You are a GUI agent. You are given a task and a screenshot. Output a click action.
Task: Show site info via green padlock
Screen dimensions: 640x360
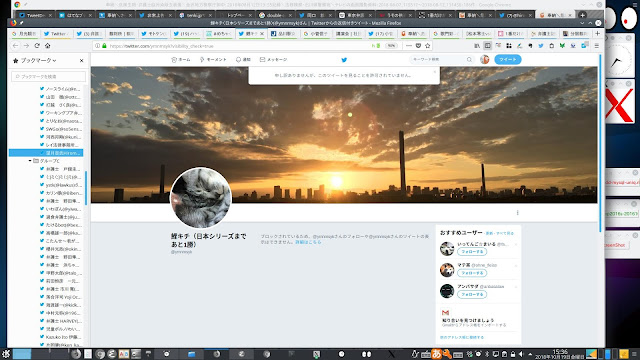pyautogui.click(x=104, y=46)
